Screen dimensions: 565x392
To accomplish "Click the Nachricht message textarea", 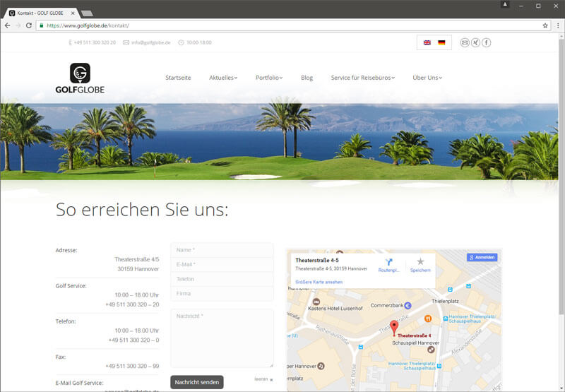I will pyautogui.click(x=222, y=338).
